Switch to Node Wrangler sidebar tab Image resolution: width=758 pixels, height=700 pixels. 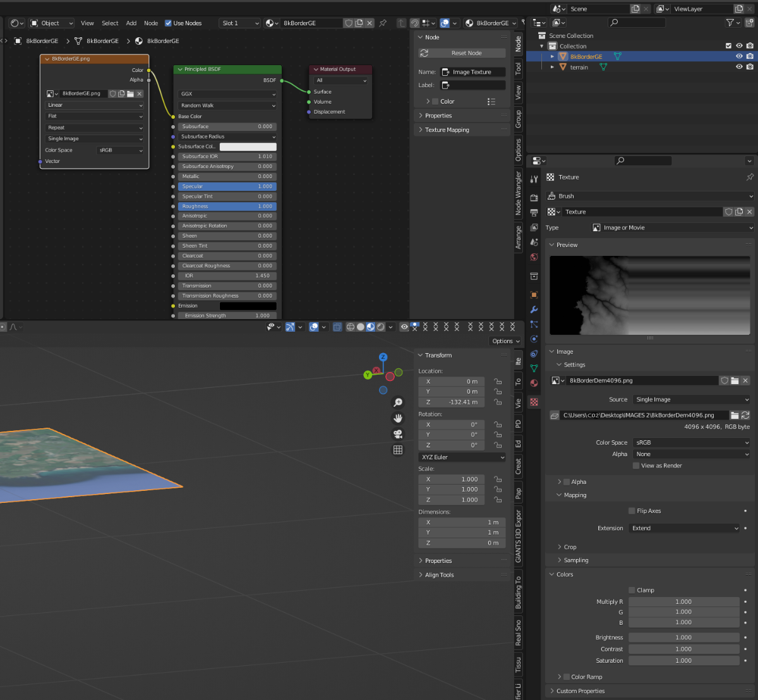[519, 193]
